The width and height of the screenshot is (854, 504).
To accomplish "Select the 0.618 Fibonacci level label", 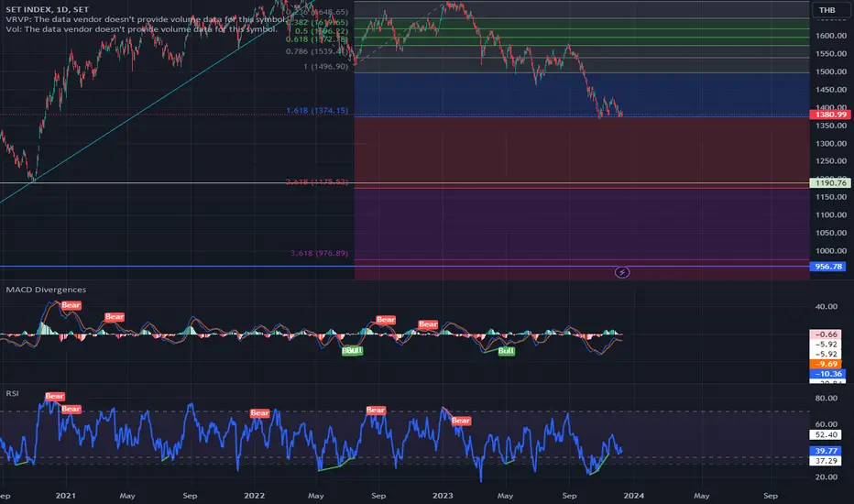I will click(x=316, y=39).
